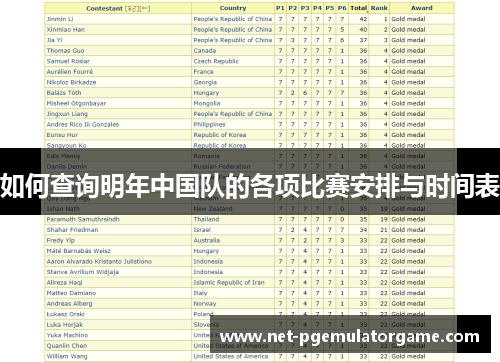
Task: Open contestant Samuel Rosiar
Action: pyautogui.click(x=68, y=61)
